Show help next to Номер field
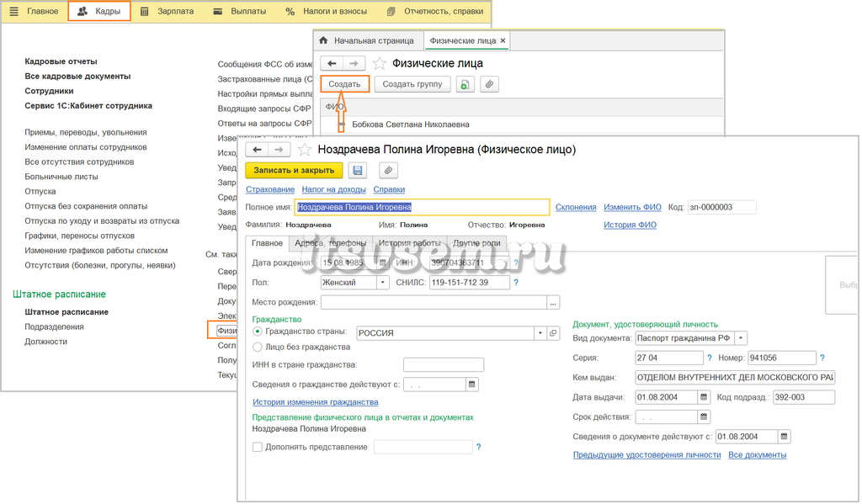The height and width of the screenshot is (504, 862). [822, 358]
